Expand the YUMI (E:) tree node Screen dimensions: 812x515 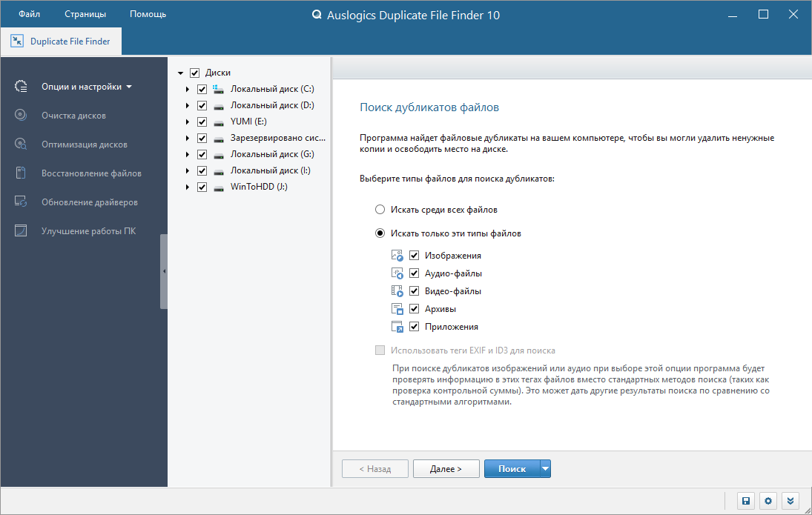[188, 122]
